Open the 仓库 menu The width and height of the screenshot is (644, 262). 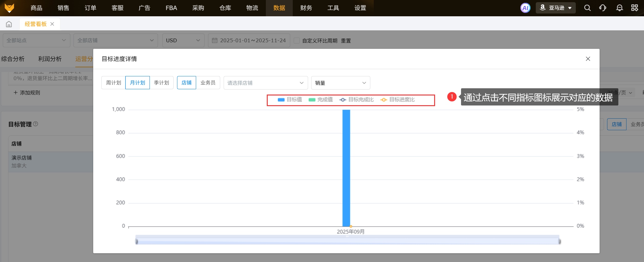[225, 8]
